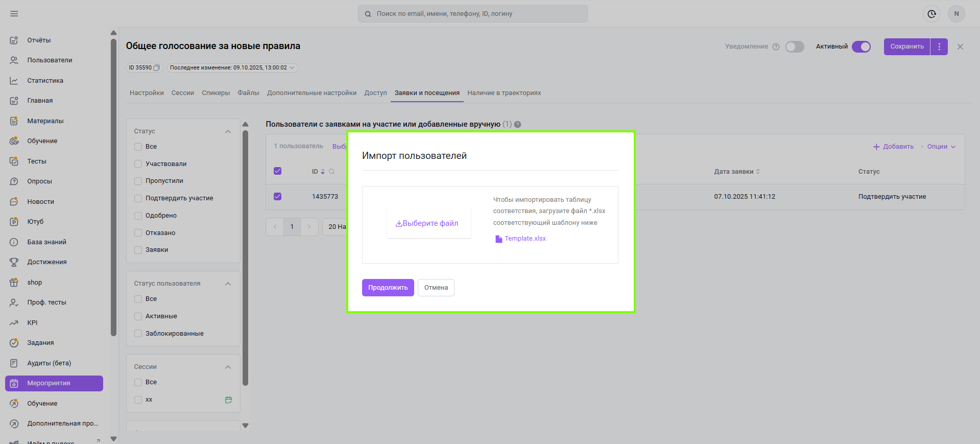Click the filter panel scrollbar
This screenshot has width=980, height=444.
click(x=245, y=258)
